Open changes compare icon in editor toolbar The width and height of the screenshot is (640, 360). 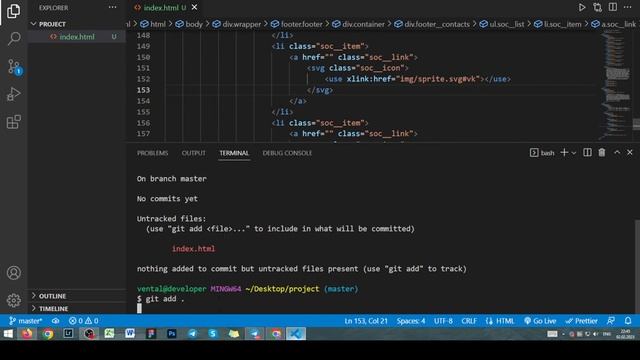tap(598, 7)
